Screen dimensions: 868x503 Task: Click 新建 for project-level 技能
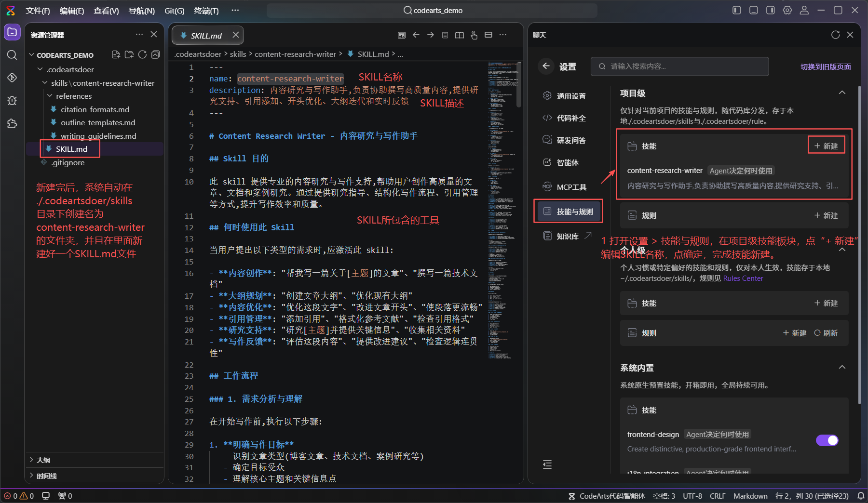pyautogui.click(x=826, y=146)
